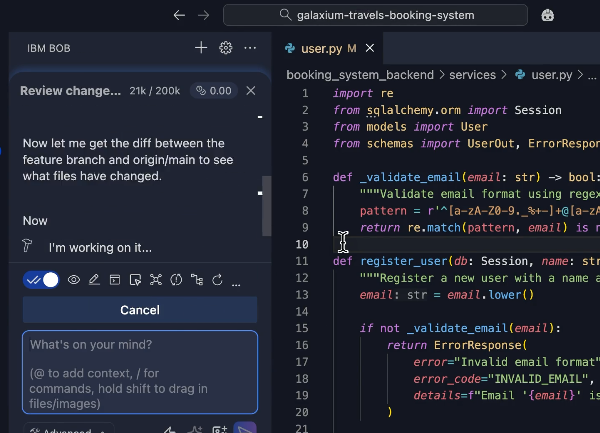This screenshot has height=433, width=600.
Task: Click the _validate_email function name on line 6
Action: 410,177
